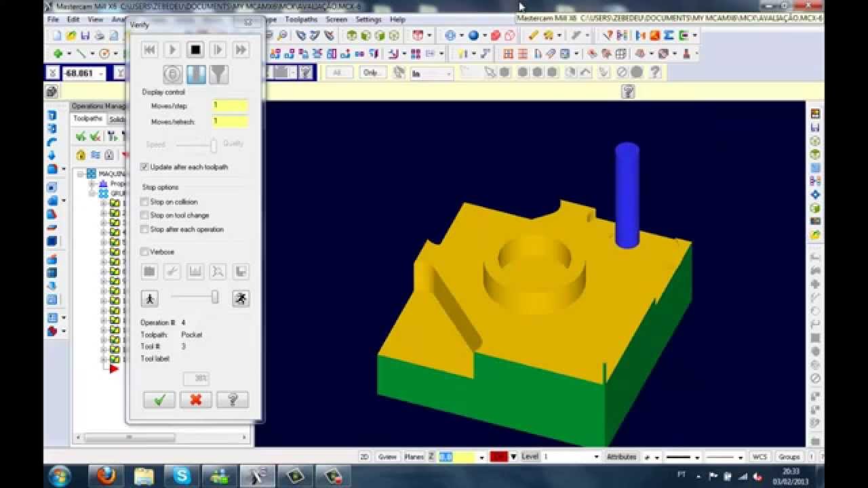Click the Open file toolbar icon
868x488 pixels.
[71, 36]
